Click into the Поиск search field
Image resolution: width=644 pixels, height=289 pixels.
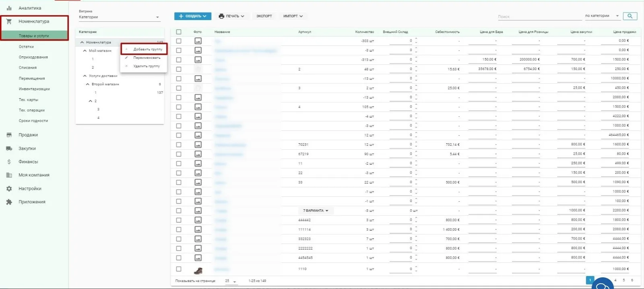(x=539, y=17)
